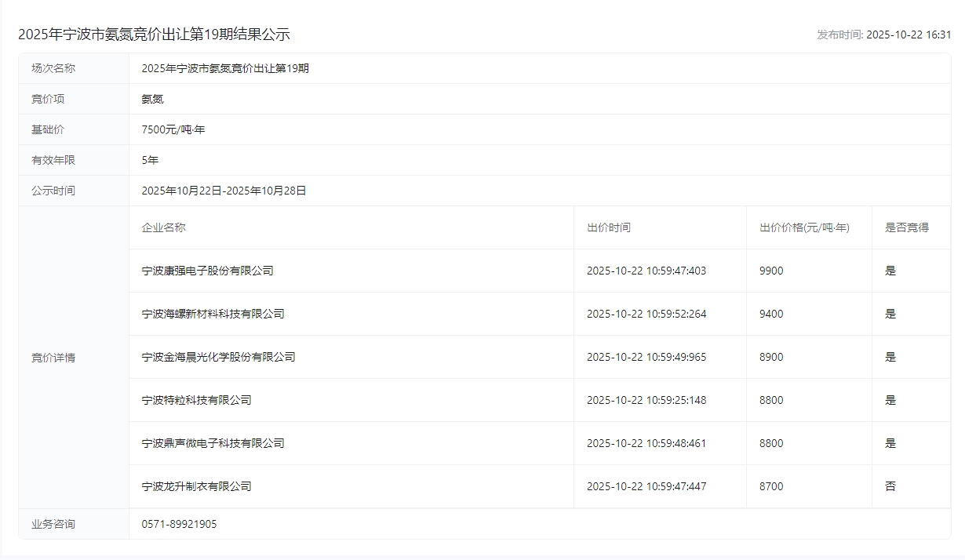Click the 8700 bid price cell
Viewport: 965px width, 560px height.
point(771,486)
